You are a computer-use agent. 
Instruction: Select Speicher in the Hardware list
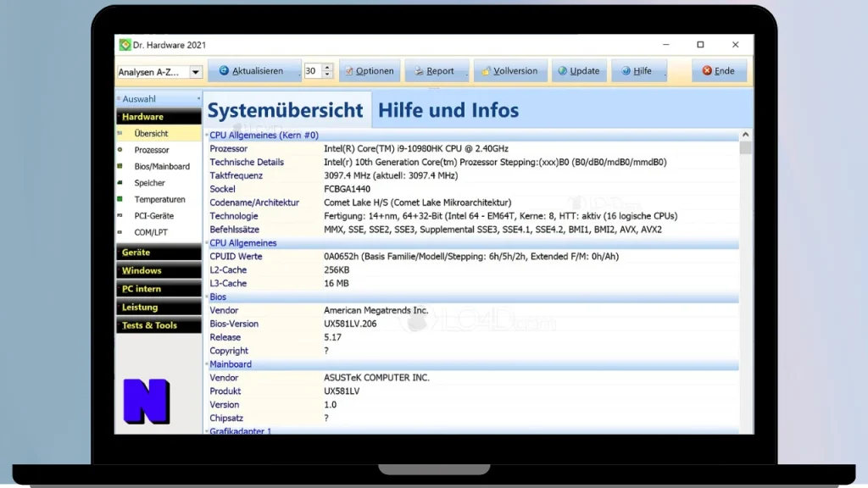pos(159,183)
